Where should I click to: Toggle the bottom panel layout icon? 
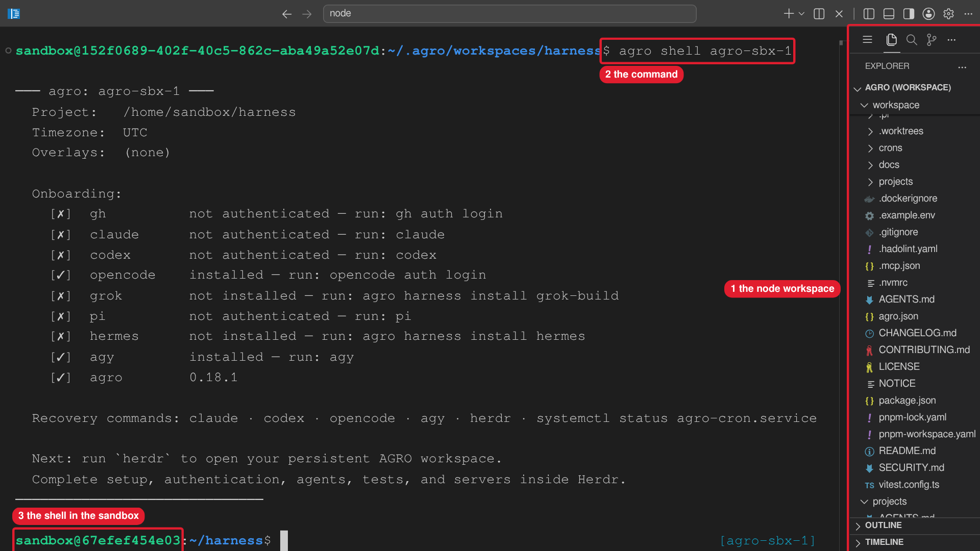tap(889, 14)
